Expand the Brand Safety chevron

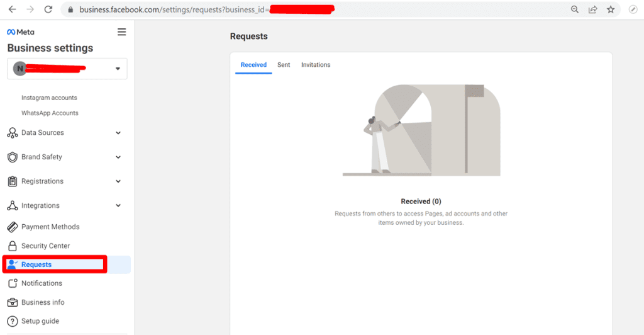click(x=118, y=157)
